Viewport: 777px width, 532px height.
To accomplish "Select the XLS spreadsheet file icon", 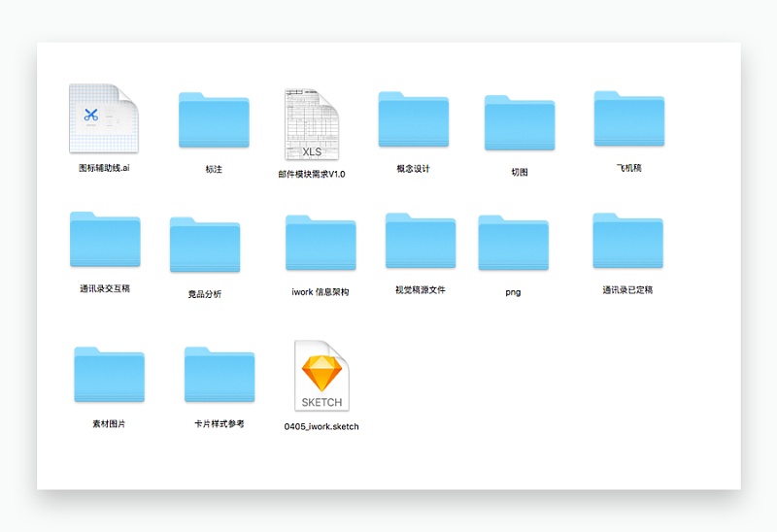I will [x=311, y=125].
